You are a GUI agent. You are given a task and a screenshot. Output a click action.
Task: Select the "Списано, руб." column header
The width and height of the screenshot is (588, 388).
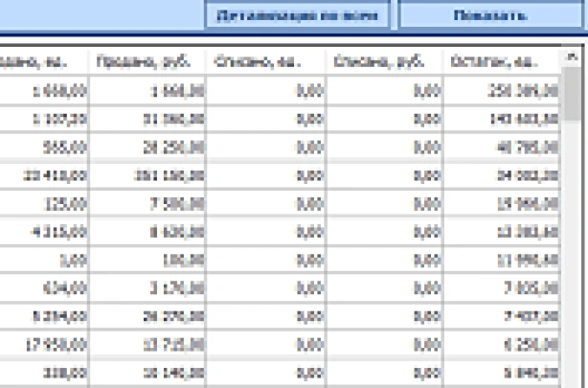[x=385, y=61]
